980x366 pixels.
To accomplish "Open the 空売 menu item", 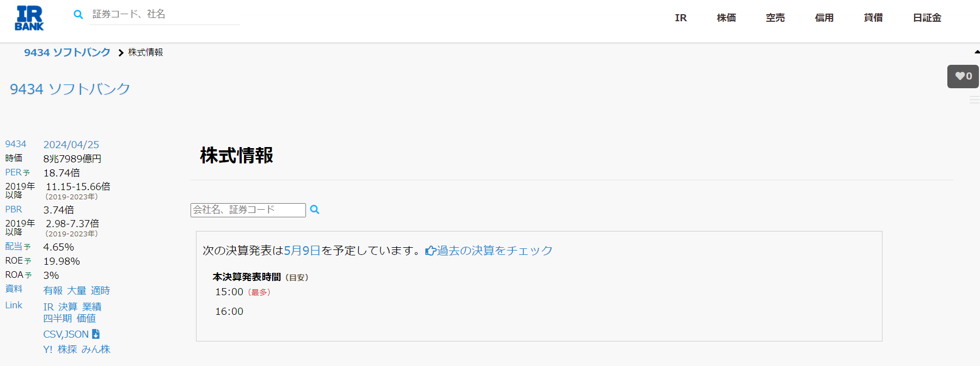I will click(x=775, y=18).
